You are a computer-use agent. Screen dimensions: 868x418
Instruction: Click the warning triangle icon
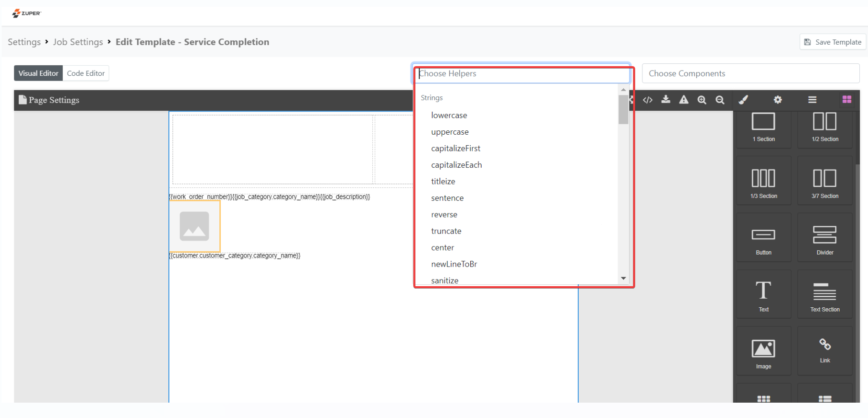[684, 100]
